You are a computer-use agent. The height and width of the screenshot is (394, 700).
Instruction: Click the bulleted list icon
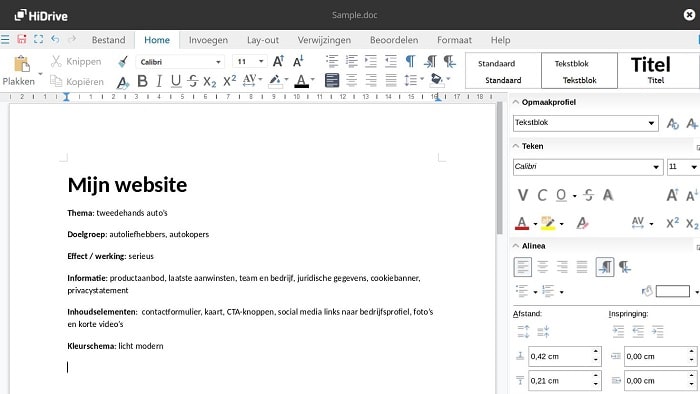(x=332, y=61)
